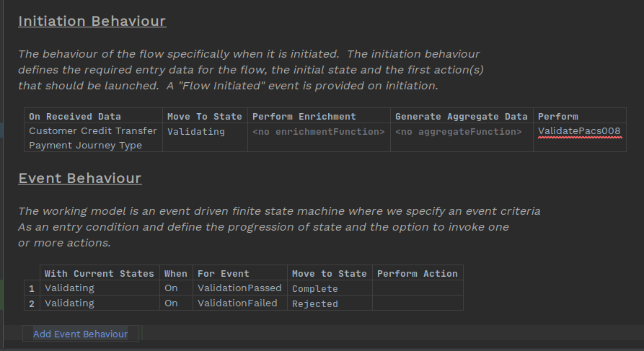This screenshot has height=351, width=644.
Task: Open the ValidatePacs008 action reference
Action: (578, 131)
